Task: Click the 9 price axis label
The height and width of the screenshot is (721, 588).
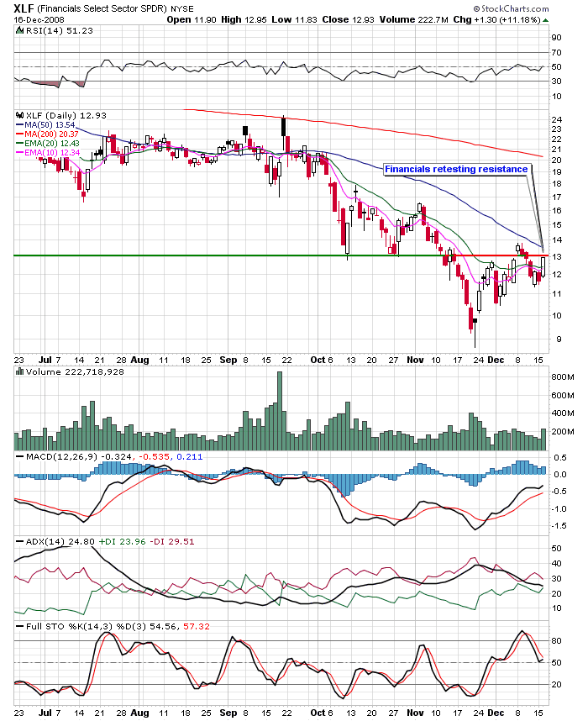Action: point(559,339)
